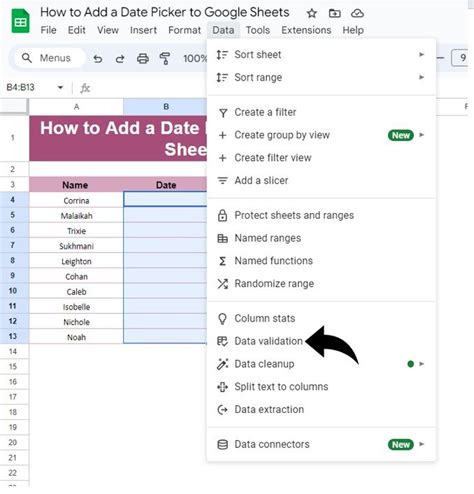Click the cell containing Sukhmani

click(76, 246)
